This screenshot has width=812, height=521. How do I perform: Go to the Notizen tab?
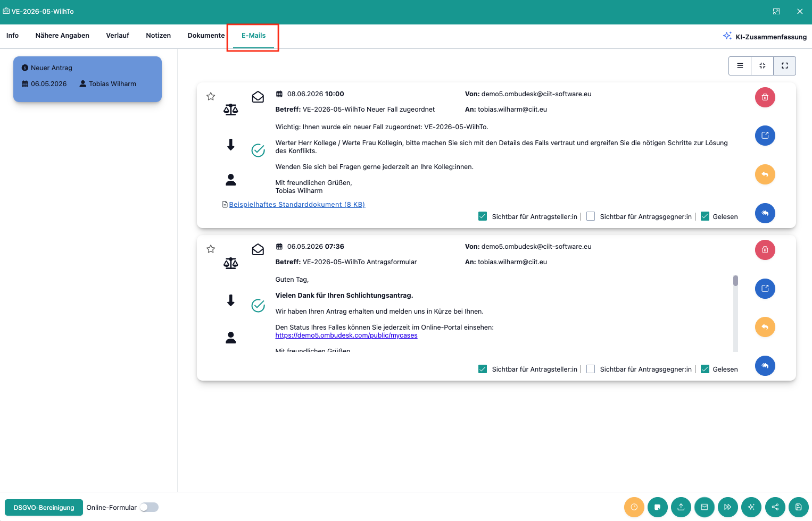click(x=159, y=36)
